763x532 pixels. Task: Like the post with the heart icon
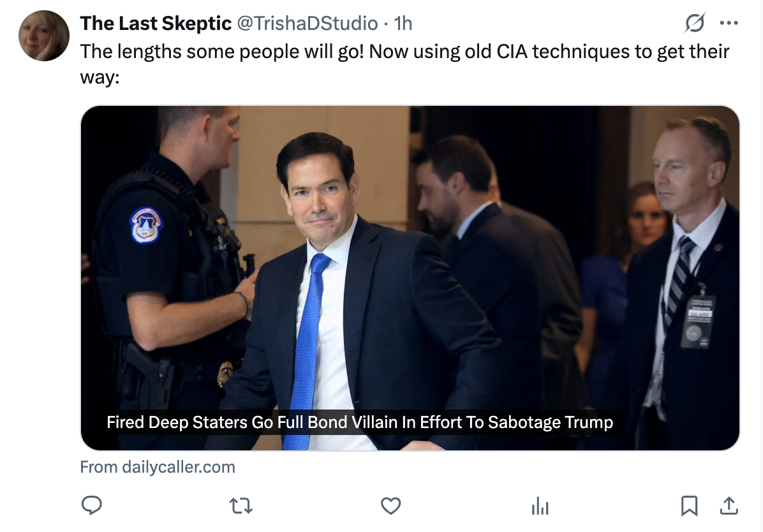click(x=390, y=506)
